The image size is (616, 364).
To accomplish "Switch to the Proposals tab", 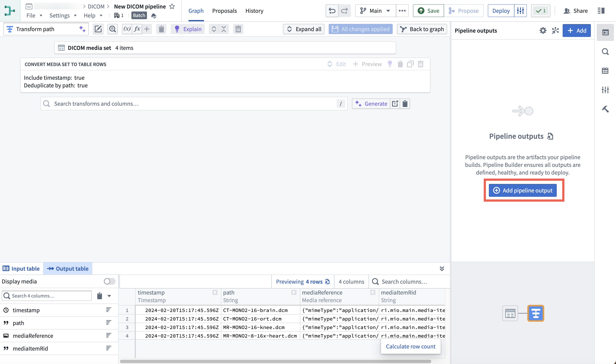I will pos(224,11).
